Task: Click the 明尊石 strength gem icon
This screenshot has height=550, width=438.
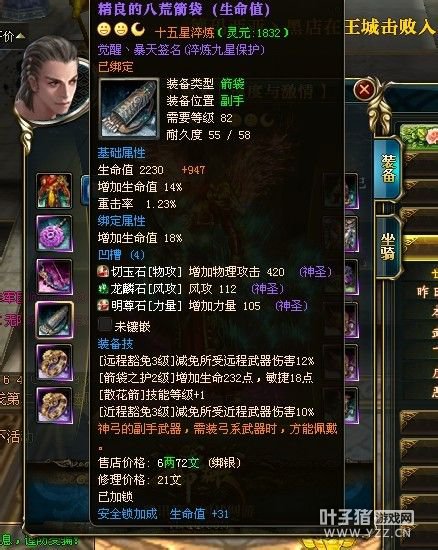Action: pos(103,306)
